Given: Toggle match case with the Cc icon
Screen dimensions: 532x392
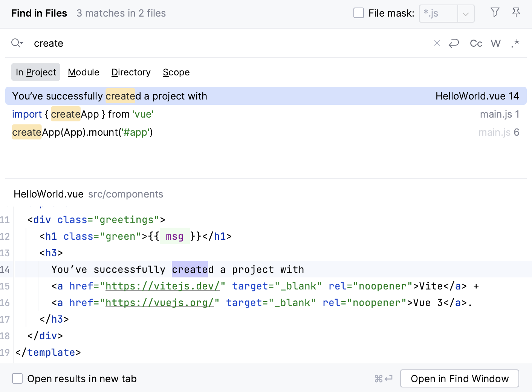Looking at the screenshot, I should coord(476,43).
